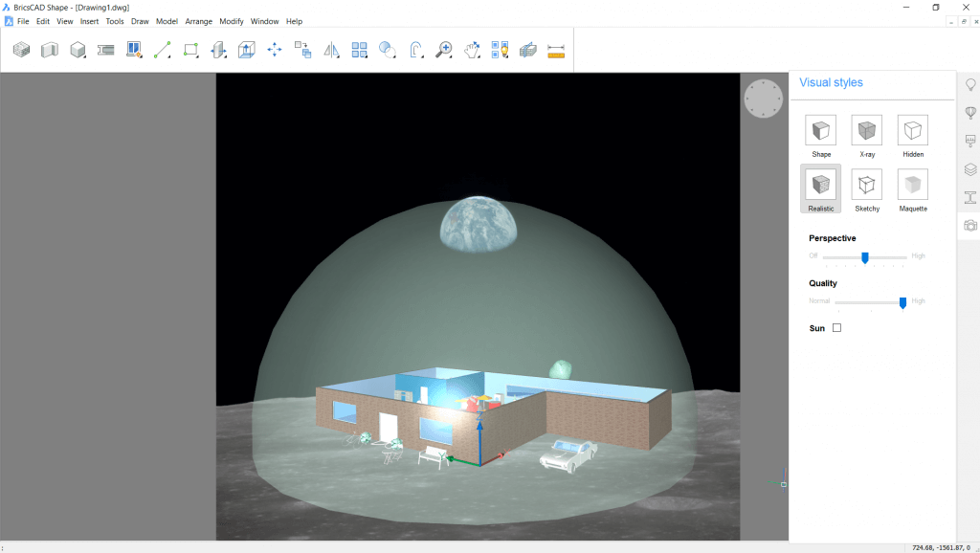980x553 pixels.
Task: Select the Move tool with four arrows
Action: click(x=275, y=50)
